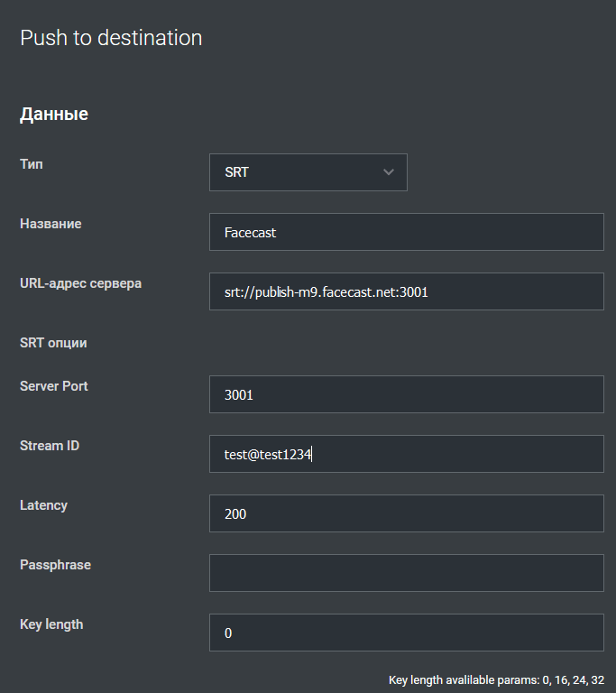Click the Passphrase label
The height and width of the screenshot is (693, 616).
(x=55, y=565)
